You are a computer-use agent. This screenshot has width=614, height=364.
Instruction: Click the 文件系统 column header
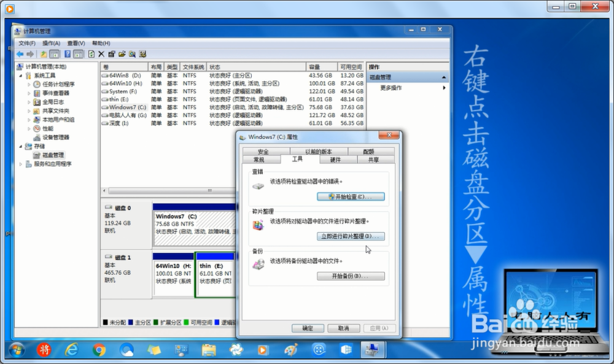193,67
